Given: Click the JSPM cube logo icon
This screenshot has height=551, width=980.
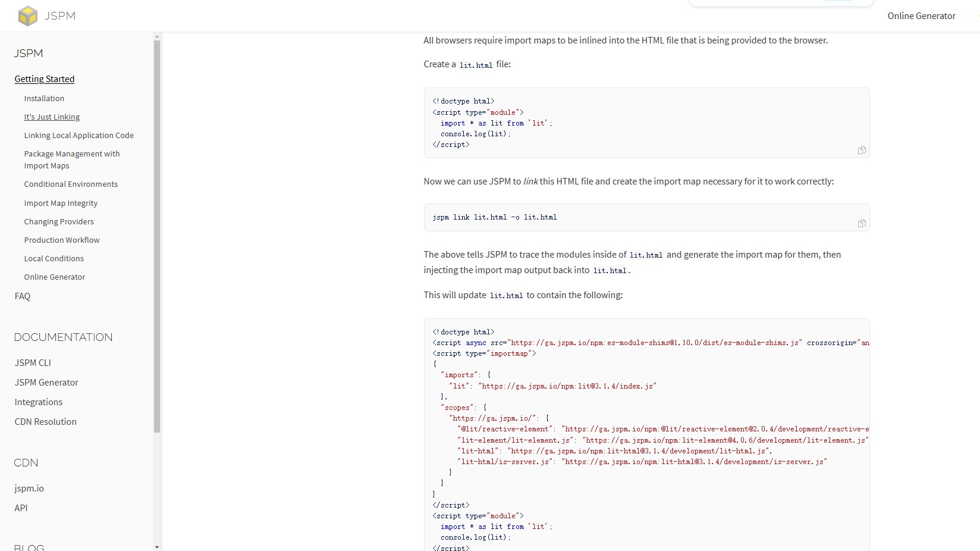Looking at the screenshot, I should (28, 16).
